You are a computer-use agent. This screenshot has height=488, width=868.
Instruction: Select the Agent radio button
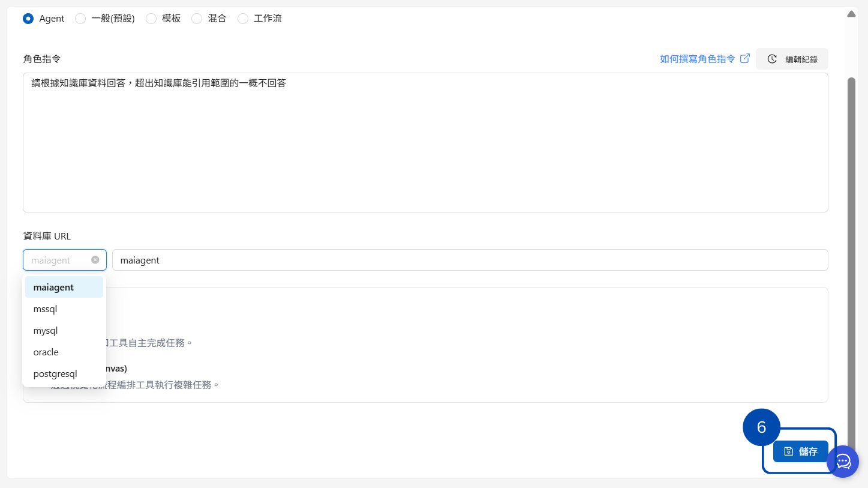[x=28, y=19]
